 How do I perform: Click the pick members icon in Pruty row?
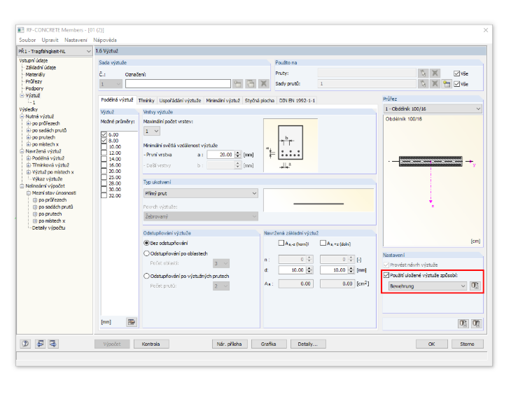(x=423, y=73)
